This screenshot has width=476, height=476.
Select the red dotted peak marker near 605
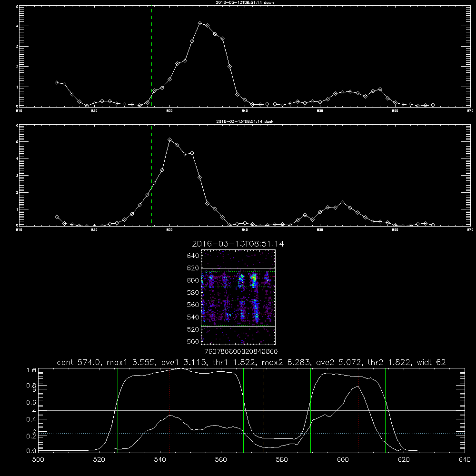(358, 410)
